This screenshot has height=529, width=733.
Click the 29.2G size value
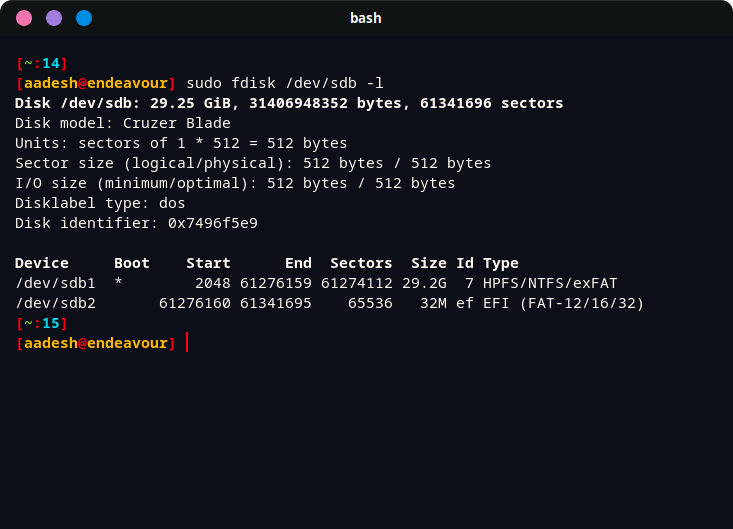(424, 283)
